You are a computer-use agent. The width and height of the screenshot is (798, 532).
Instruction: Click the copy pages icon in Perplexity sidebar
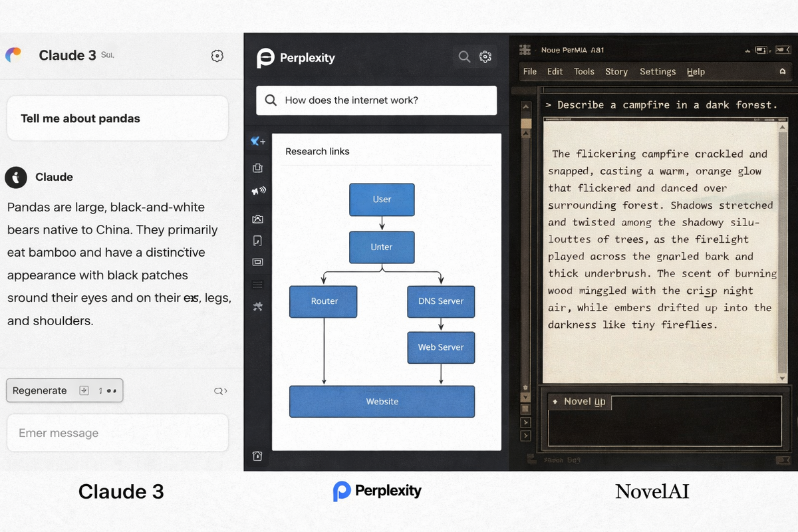point(258,168)
